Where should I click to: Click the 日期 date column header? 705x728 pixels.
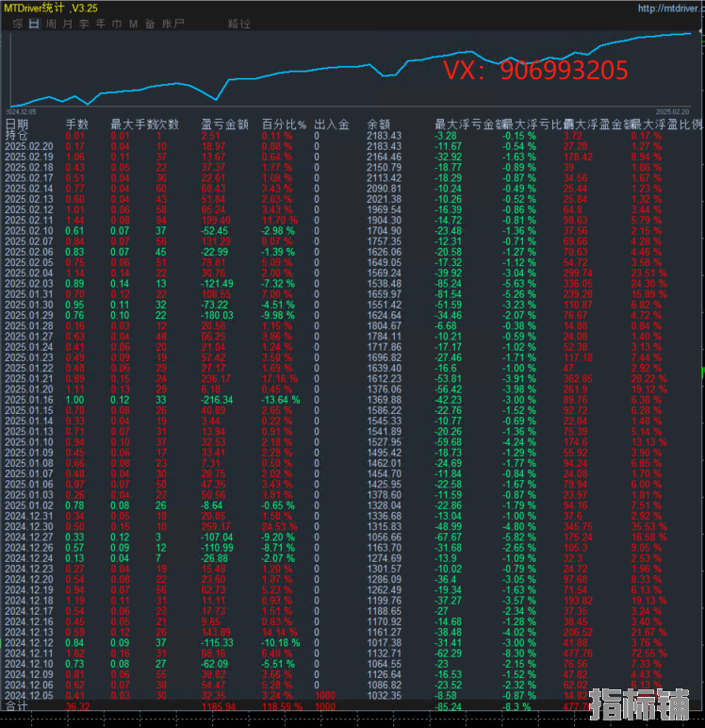tap(17, 124)
